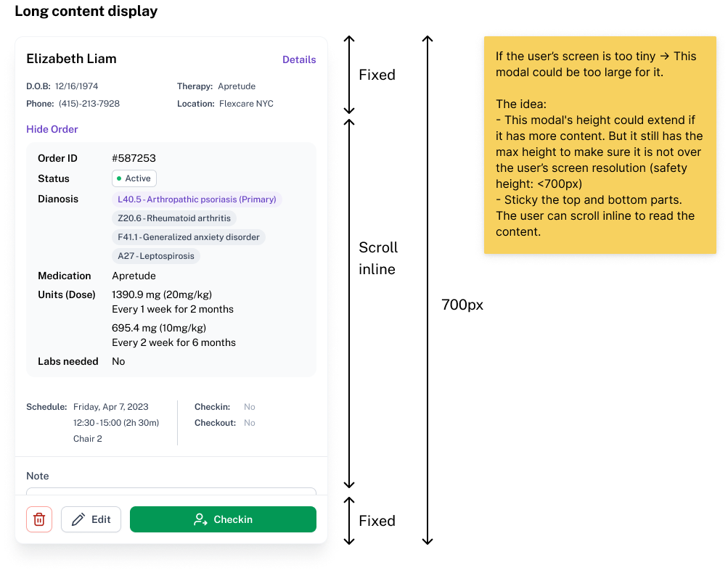
Task: Click the Flexcare NYC location value
Action: [246, 104]
